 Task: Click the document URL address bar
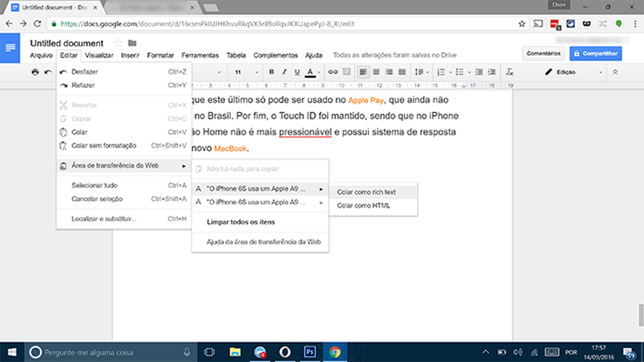coord(215,24)
